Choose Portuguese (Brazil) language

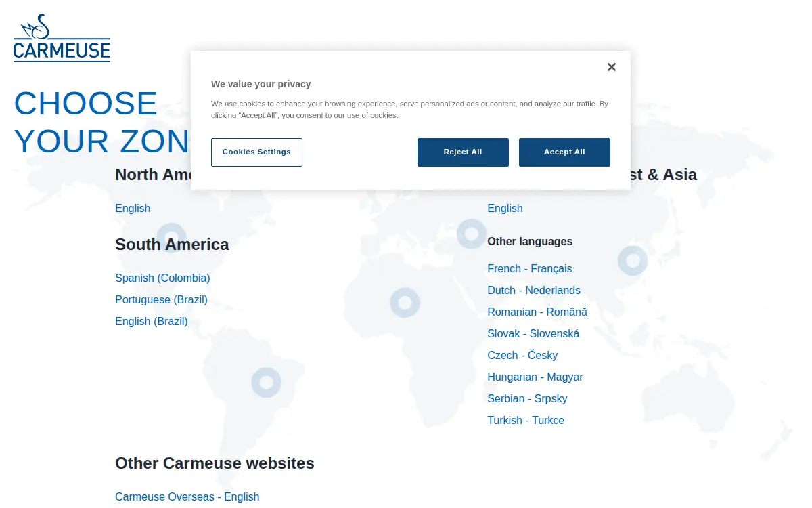(161, 300)
